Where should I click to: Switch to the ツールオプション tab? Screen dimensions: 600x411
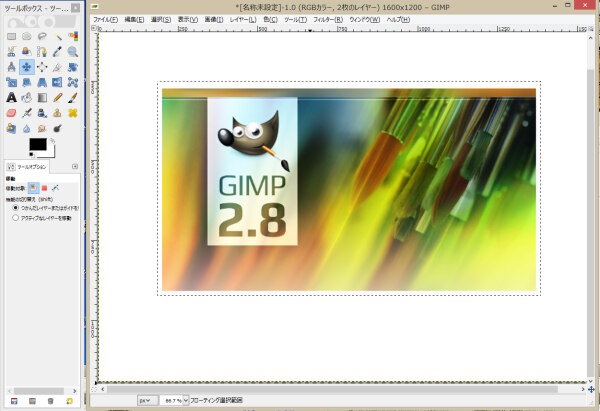[27, 167]
